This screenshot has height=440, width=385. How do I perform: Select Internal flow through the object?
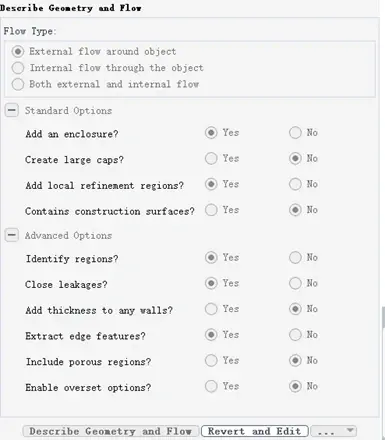coord(18,68)
